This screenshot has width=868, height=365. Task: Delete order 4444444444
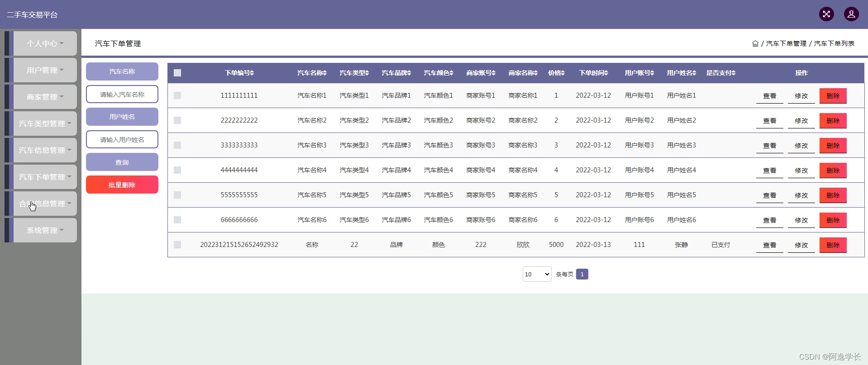(x=833, y=171)
